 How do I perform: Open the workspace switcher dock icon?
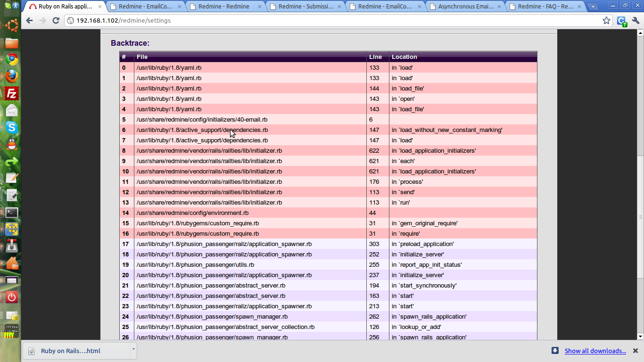click(x=12, y=280)
